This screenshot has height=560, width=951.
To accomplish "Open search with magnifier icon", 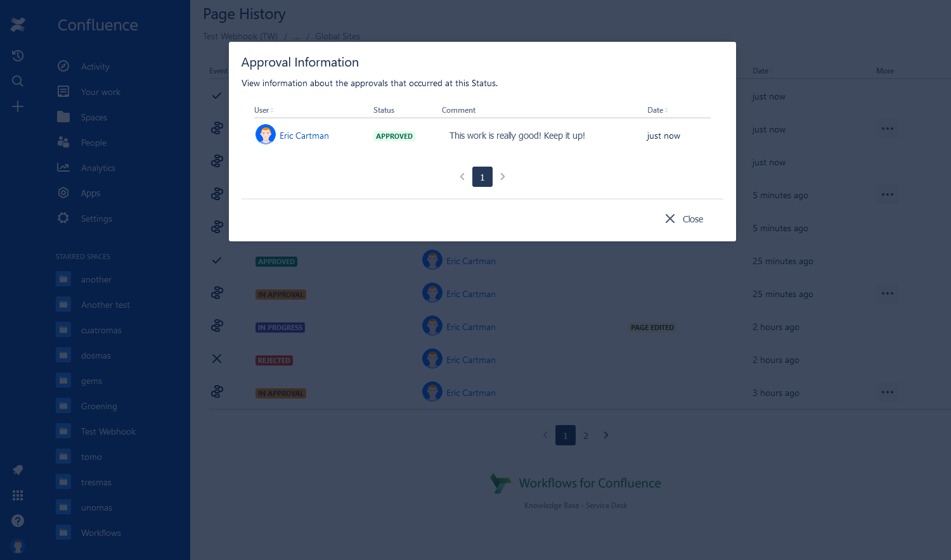I will pyautogui.click(x=18, y=81).
